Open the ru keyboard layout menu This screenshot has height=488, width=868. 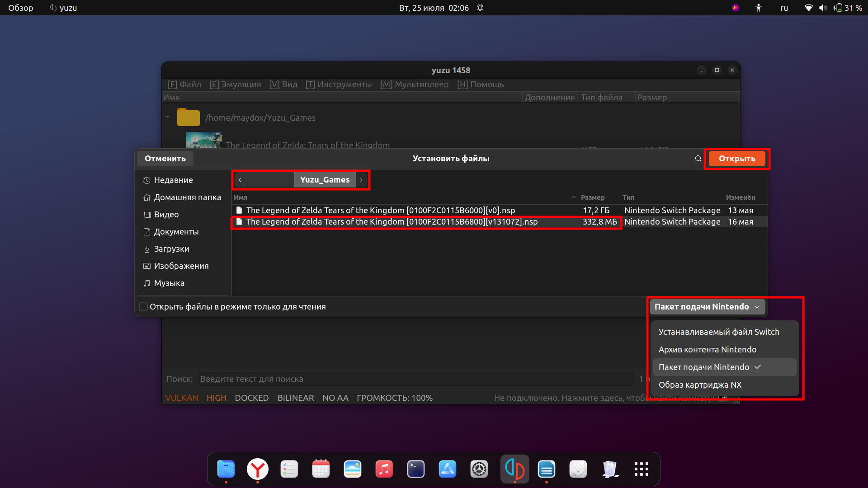pyautogui.click(x=784, y=8)
